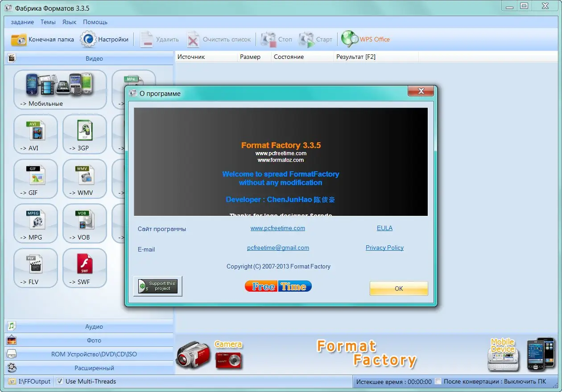
Task: Open the Privacy Policy link
Action: 384,248
